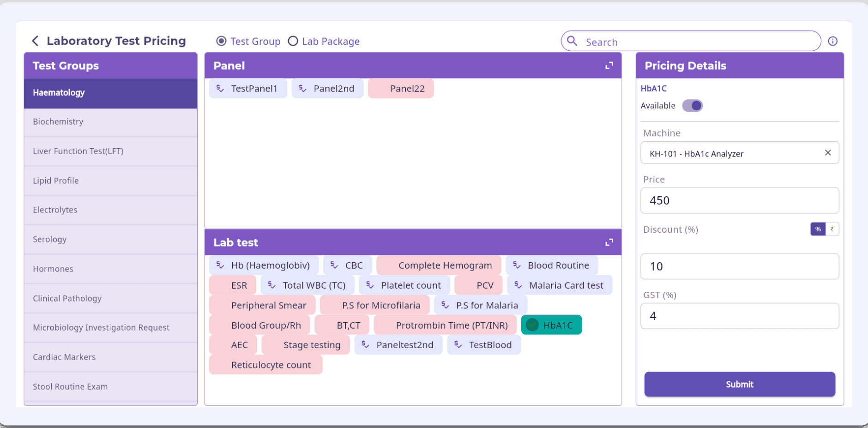Open the Clinical Pathology group
The image size is (868, 428).
pos(111,299)
